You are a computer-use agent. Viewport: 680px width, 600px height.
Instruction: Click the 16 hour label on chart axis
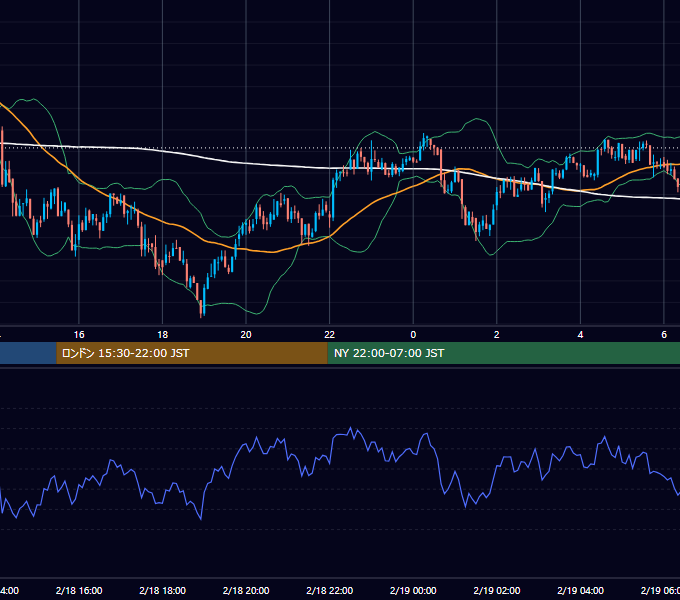pyautogui.click(x=79, y=335)
